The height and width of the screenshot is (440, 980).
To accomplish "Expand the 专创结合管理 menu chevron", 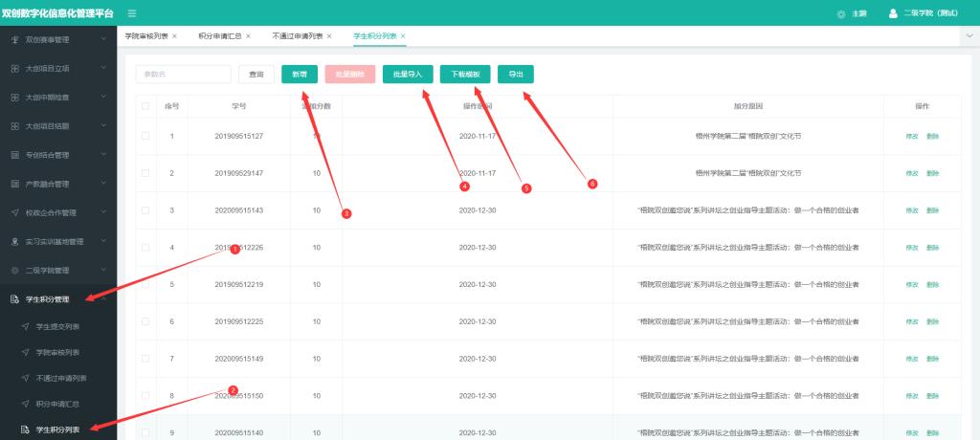I will click(x=103, y=155).
